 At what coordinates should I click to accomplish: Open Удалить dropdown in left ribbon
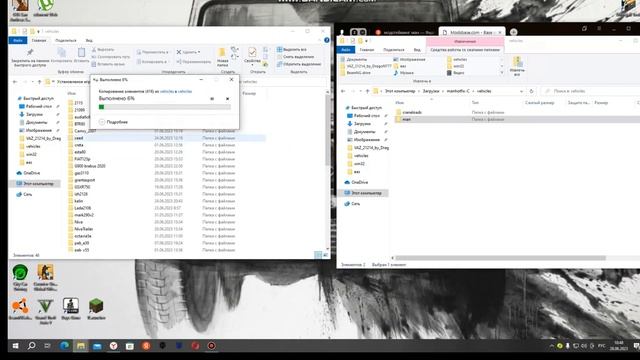click(x=188, y=52)
